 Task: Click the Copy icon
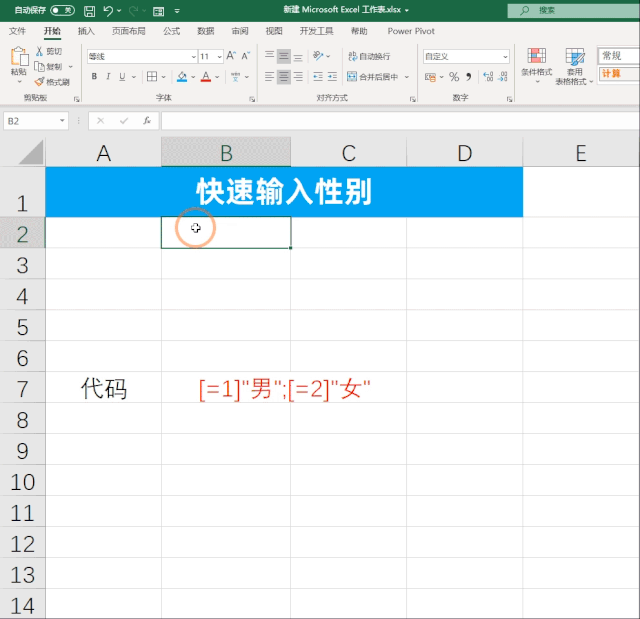[x=39, y=66]
